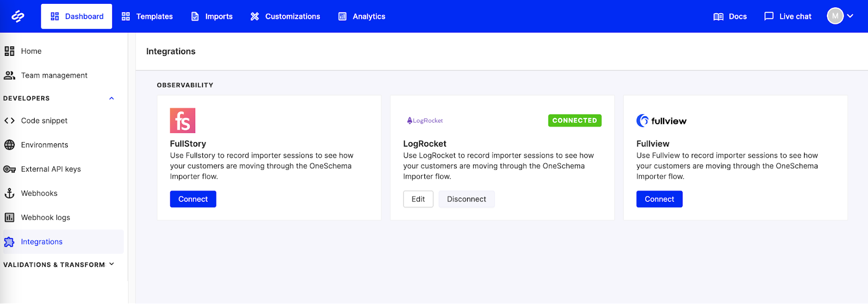Click the Webhook logs chart icon
This screenshot has width=868, height=304.
tap(9, 218)
